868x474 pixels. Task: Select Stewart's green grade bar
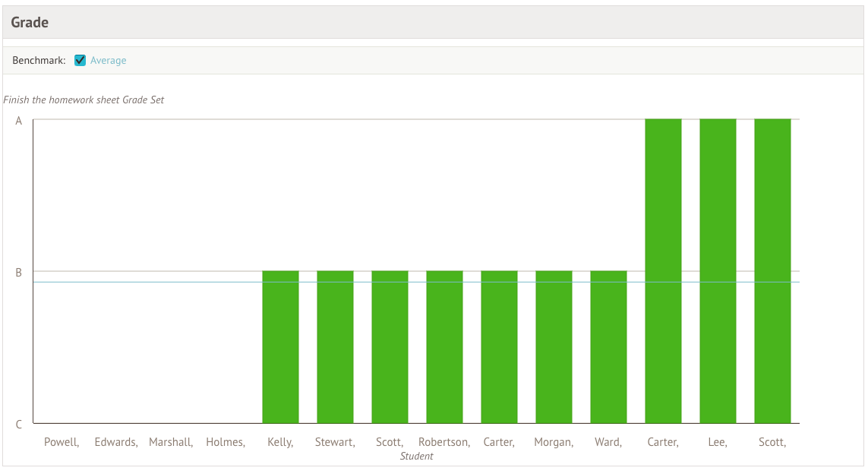pos(335,347)
